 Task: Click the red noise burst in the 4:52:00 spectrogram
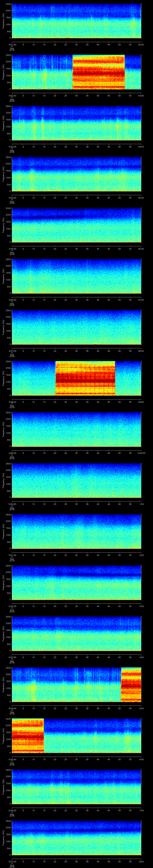(x=98, y=72)
